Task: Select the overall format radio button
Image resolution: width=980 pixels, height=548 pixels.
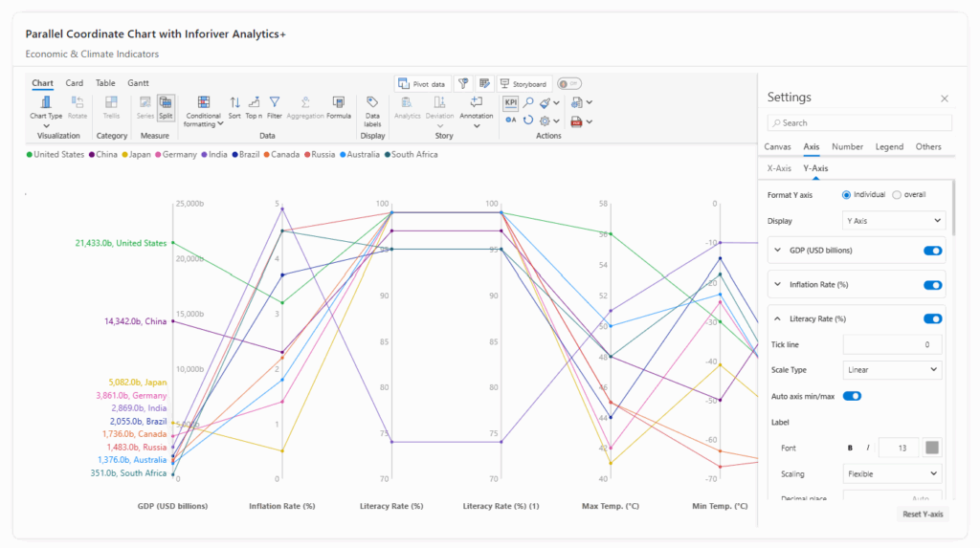Action: (897, 195)
